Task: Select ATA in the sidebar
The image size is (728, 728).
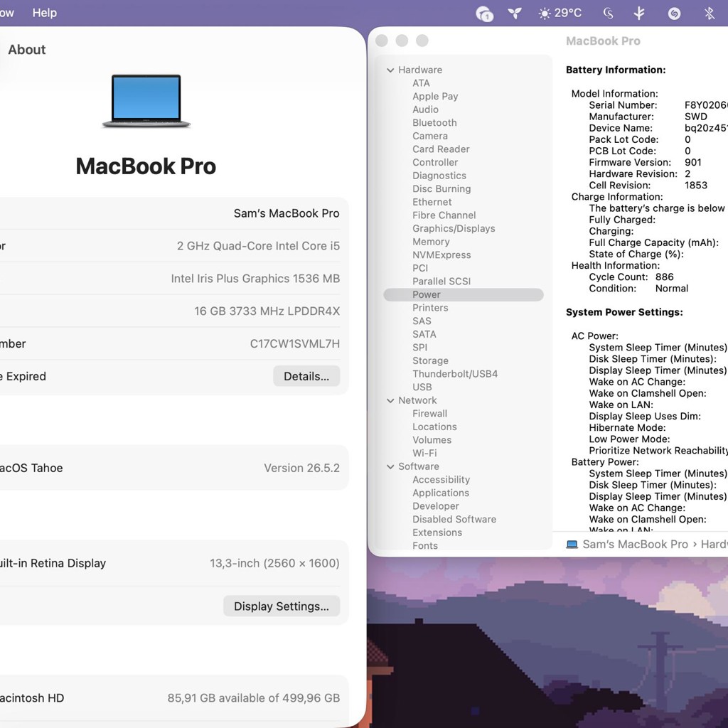Action: [421, 83]
